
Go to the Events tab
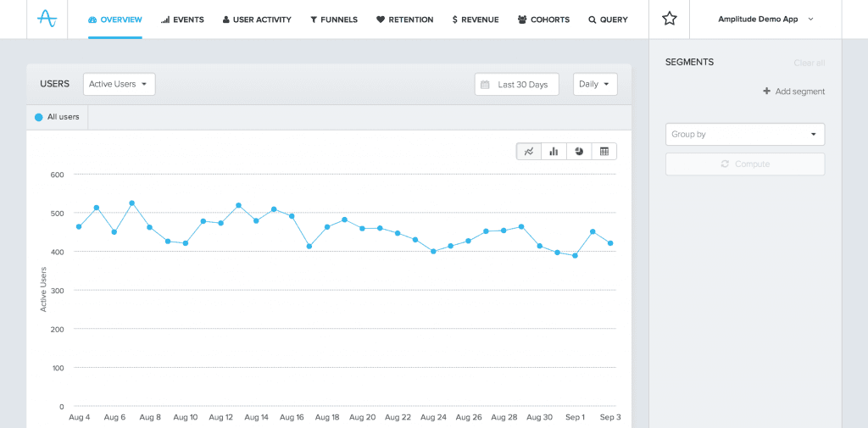pyautogui.click(x=182, y=19)
